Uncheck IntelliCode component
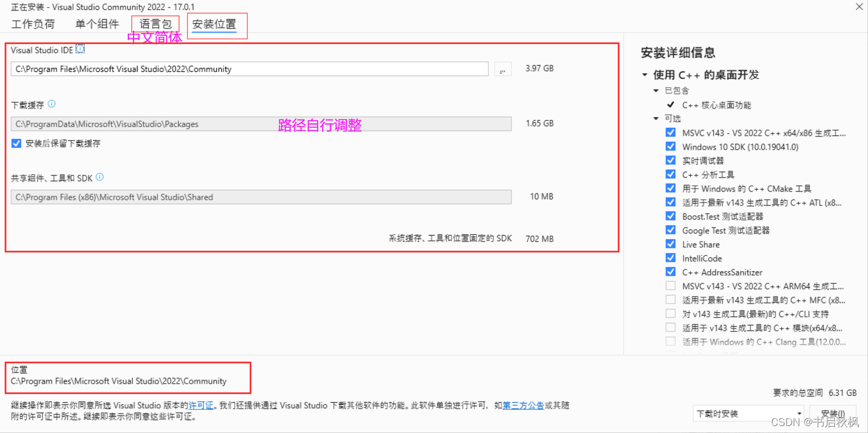Viewport: 868px width, 433px height. point(671,258)
